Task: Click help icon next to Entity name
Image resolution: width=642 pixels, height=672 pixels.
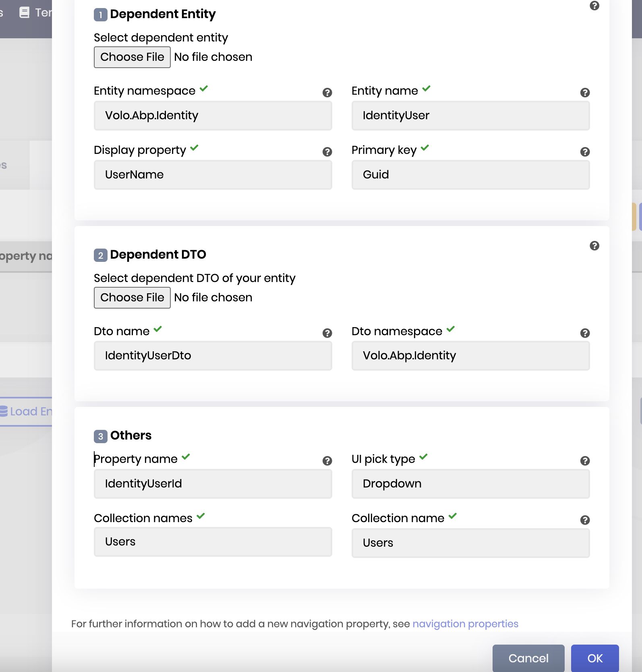Action: (x=585, y=93)
